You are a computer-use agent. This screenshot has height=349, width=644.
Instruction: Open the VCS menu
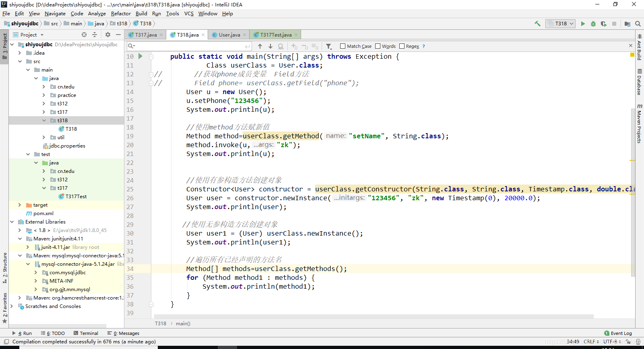pyautogui.click(x=189, y=13)
